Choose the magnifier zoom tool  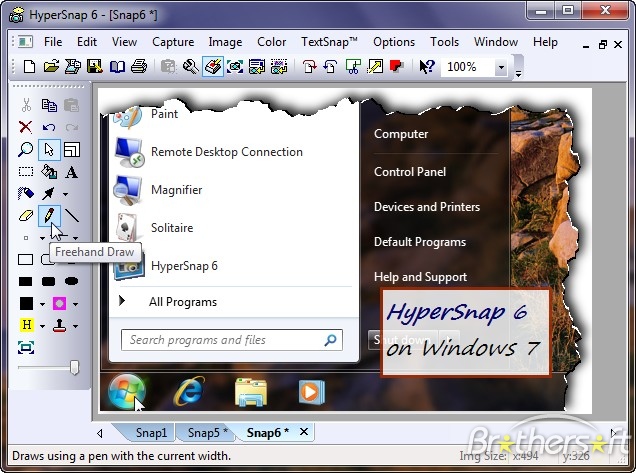[26, 150]
